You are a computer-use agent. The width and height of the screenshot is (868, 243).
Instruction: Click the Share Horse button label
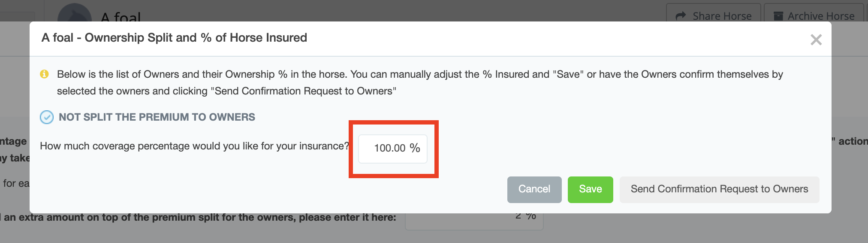(722, 16)
